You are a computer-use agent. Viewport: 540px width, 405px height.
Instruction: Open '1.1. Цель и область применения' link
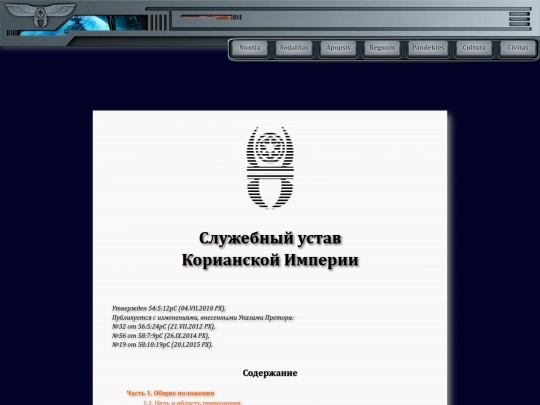coord(191,402)
